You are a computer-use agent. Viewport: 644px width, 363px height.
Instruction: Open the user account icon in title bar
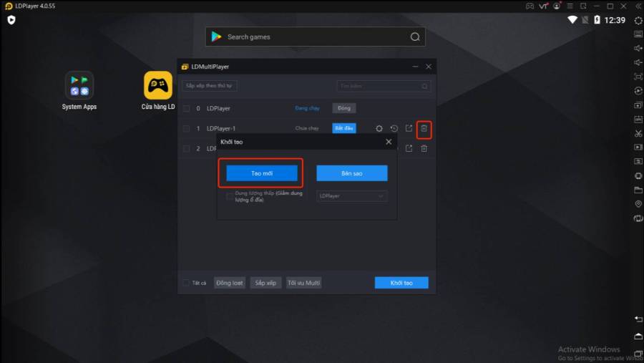(557, 6)
